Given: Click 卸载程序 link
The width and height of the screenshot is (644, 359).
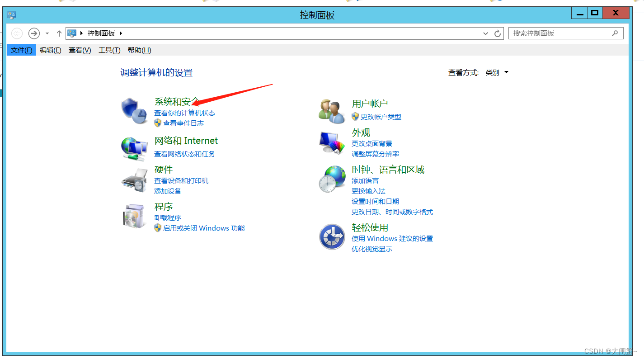Looking at the screenshot, I should [168, 218].
